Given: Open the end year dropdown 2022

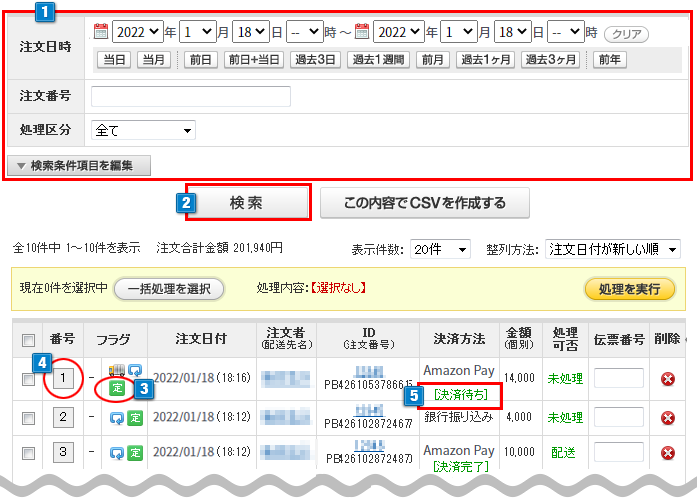Looking at the screenshot, I should [399, 32].
